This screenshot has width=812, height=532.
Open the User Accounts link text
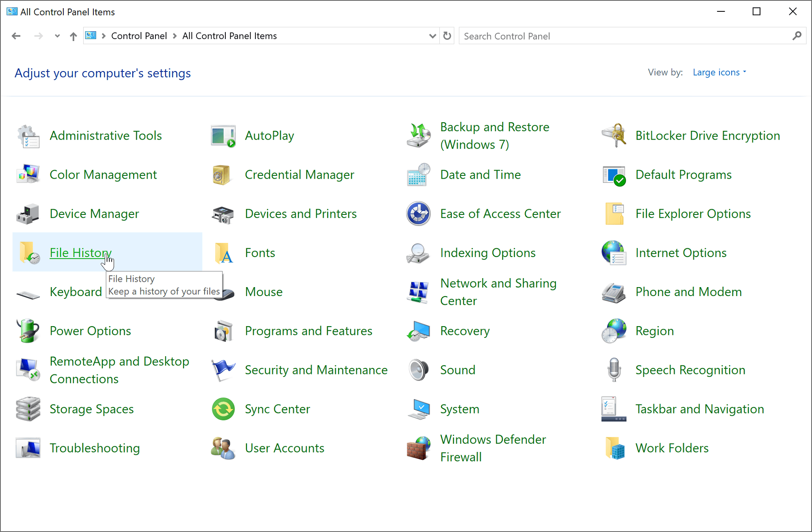285,448
